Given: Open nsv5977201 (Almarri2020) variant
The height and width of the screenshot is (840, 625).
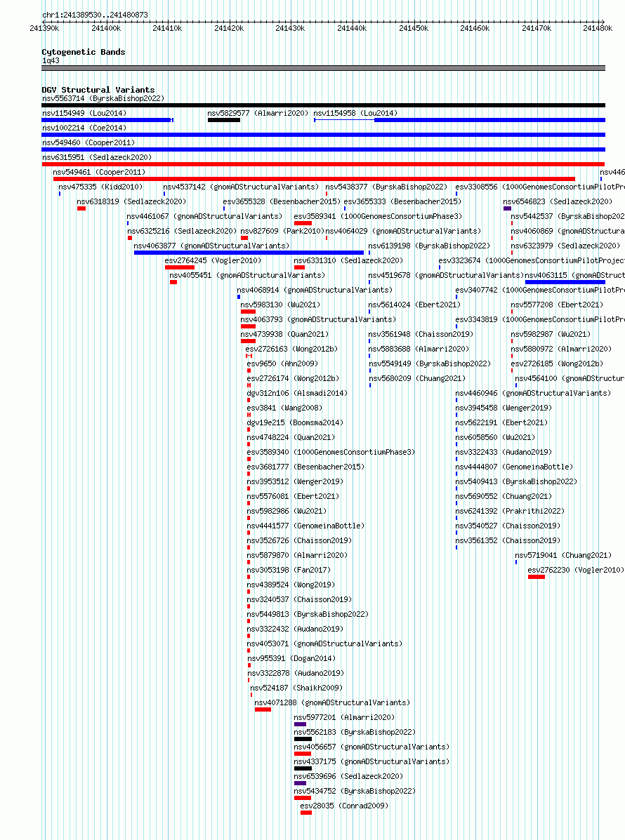Looking at the screenshot, I should (x=344, y=717).
